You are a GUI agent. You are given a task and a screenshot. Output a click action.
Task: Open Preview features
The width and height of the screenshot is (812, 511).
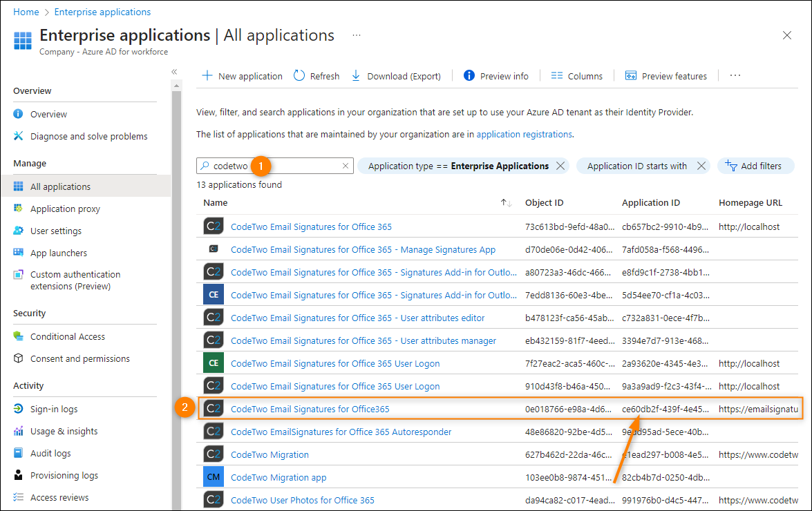[x=666, y=76]
